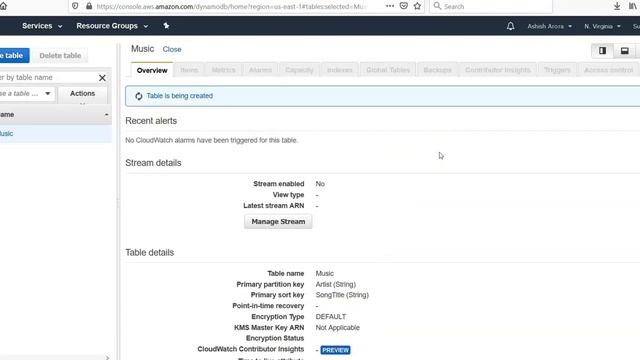Open the Firefox downloads arrow

[617, 6]
